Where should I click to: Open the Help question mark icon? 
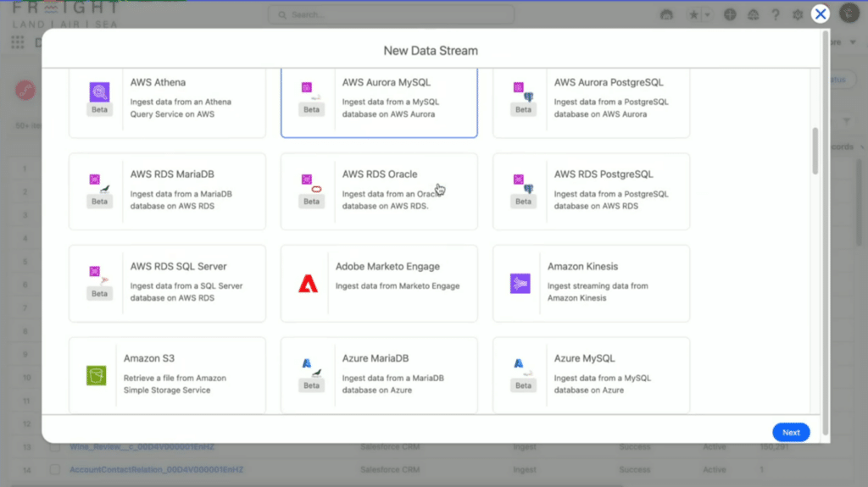point(775,14)
